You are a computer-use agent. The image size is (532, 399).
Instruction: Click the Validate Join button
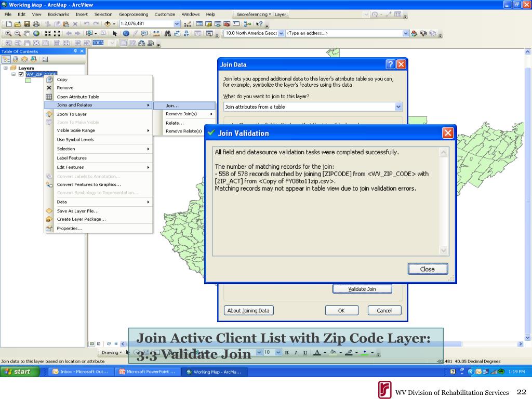(362, 289)
